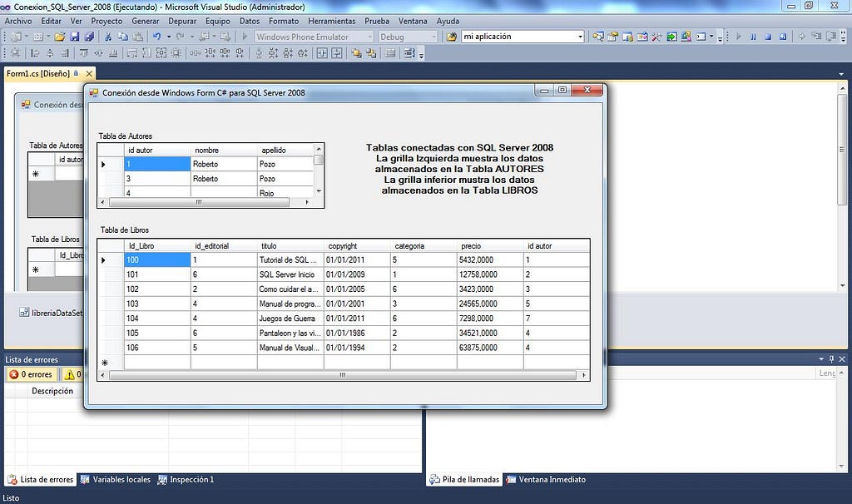Toggle the '0 errores' filter button
The image size is (852, 504).
point(31,374)
